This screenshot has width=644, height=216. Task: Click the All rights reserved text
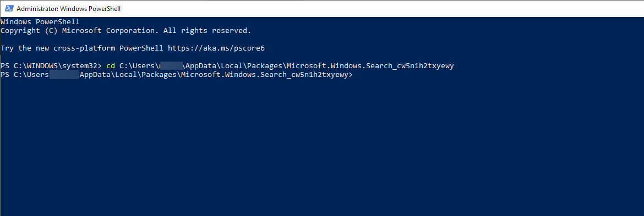(207, 31)
